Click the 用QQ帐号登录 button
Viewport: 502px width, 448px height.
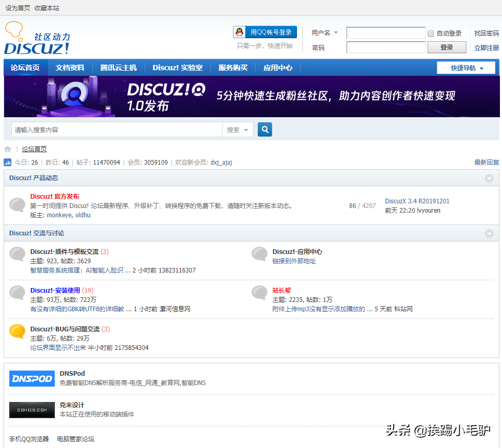click(x=265, y=32)
